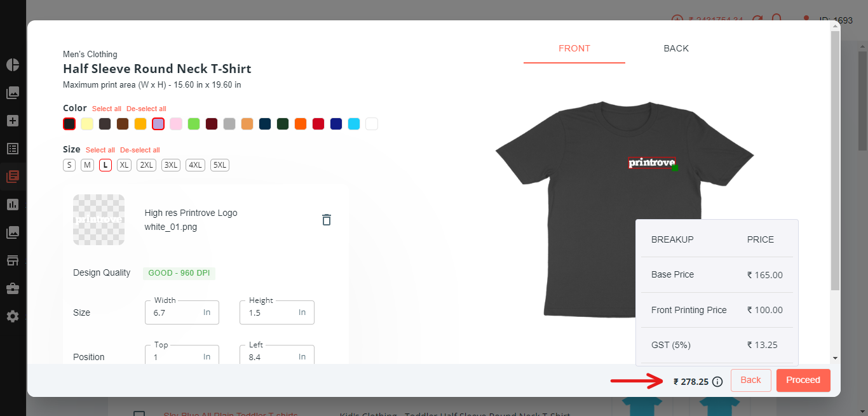Toggle size 5XL

[x=220, y=165]
